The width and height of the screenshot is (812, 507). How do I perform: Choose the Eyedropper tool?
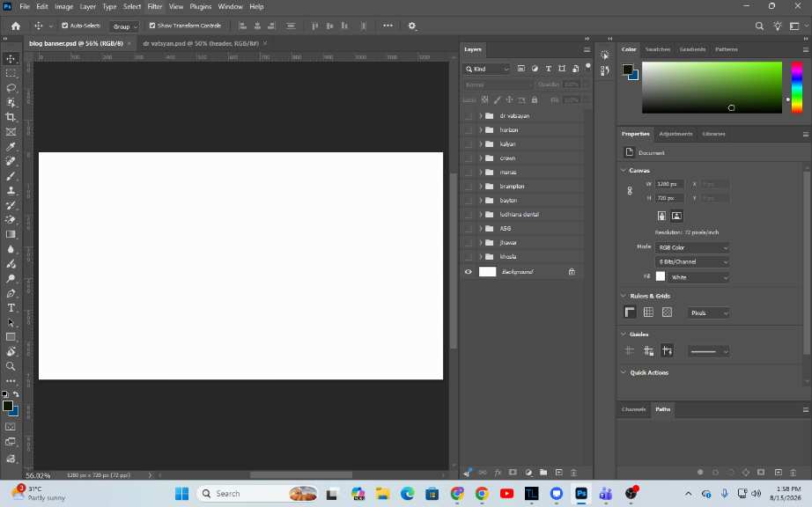click(x=11, y=146)
